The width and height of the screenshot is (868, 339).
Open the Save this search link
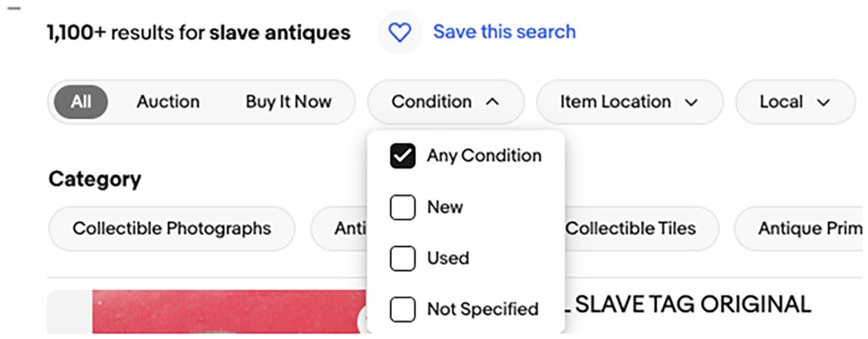click(505, 32)
